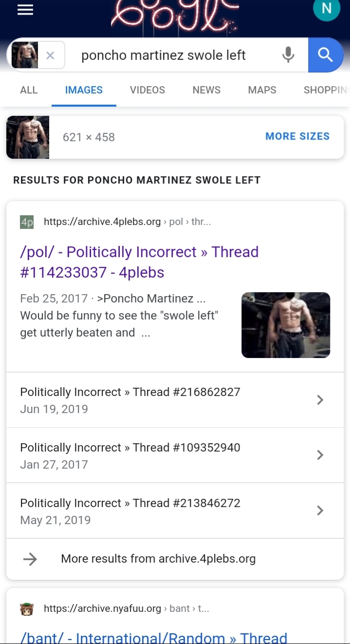Tap the Google doodle logo
Screen dimensions: 350x644
pos(175,14)
